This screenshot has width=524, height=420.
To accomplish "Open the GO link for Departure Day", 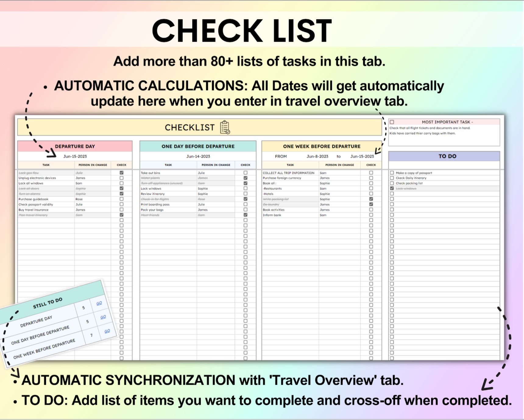I will 99,303.
